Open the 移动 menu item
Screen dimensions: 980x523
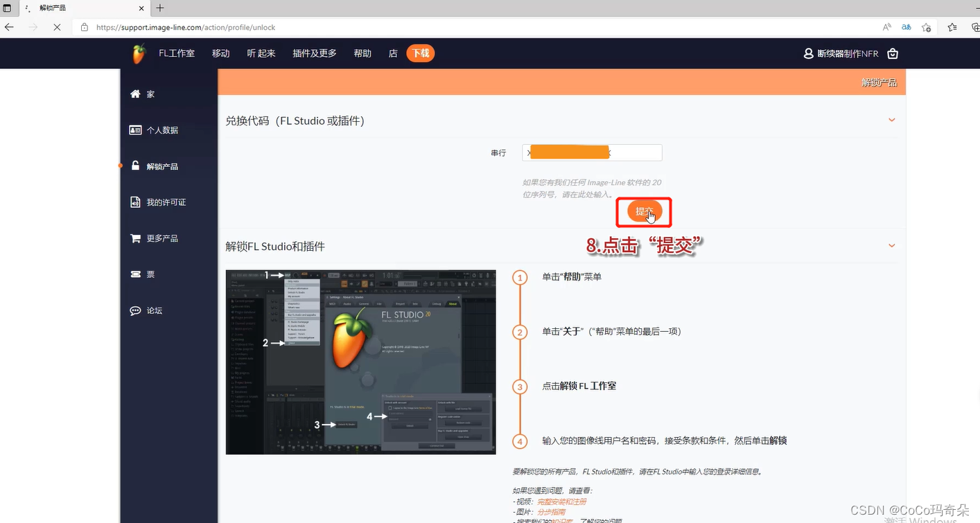click(x=221, y=53)
